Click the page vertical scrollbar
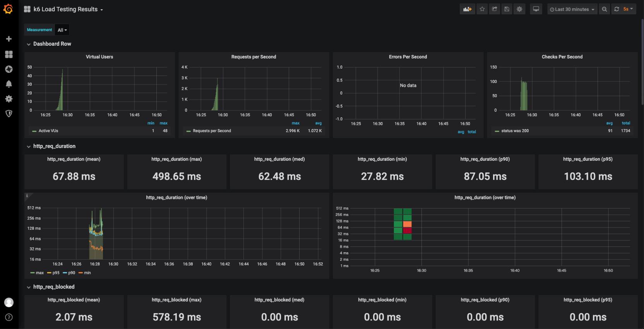644x329 pixels. pyautogui.click(x=642, y=62)
